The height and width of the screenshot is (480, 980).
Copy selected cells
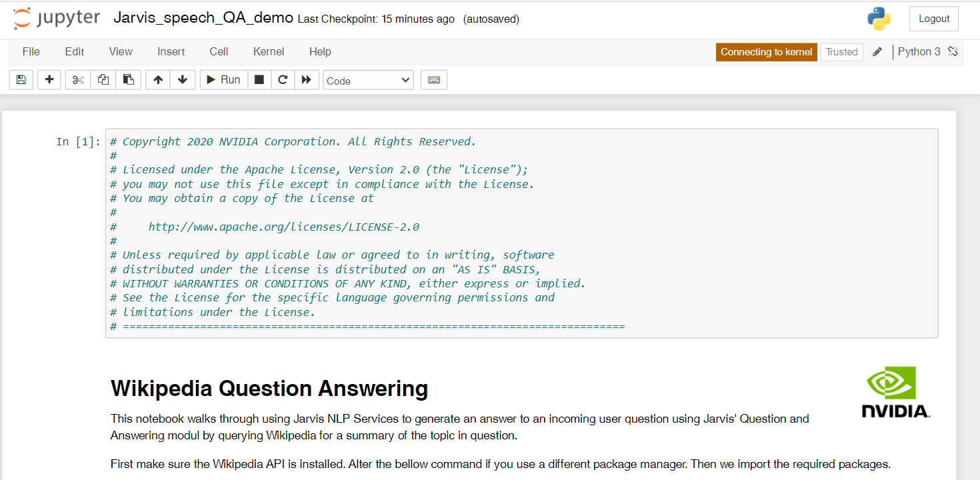pos(103,80)
